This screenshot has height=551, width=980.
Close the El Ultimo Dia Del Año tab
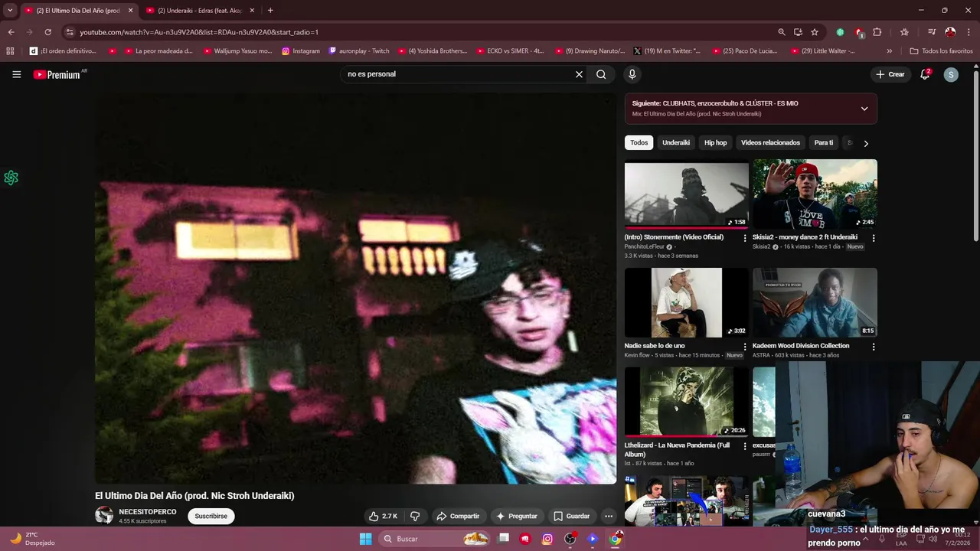130,10
